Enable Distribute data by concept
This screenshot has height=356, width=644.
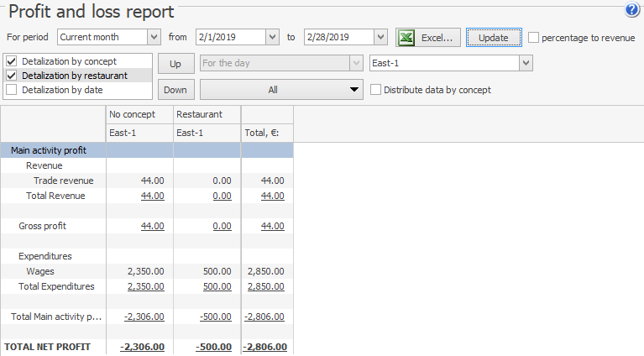coord(376,90)
